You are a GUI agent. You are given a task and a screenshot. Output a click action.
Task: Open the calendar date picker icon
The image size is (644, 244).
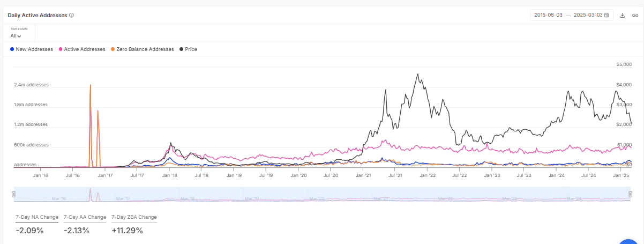point(606,16)
